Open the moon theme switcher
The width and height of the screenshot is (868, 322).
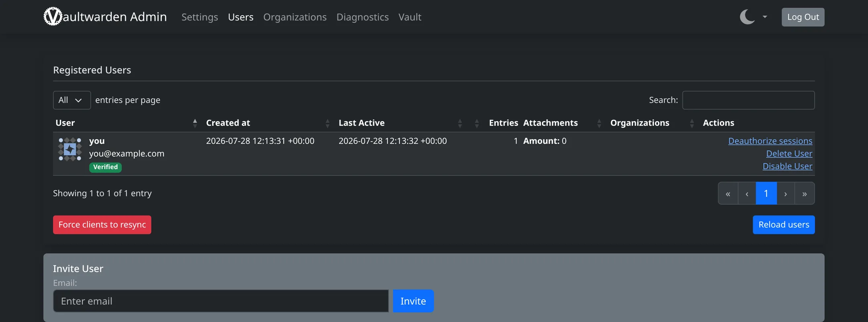pyautogui.click(x=747, y=17)
